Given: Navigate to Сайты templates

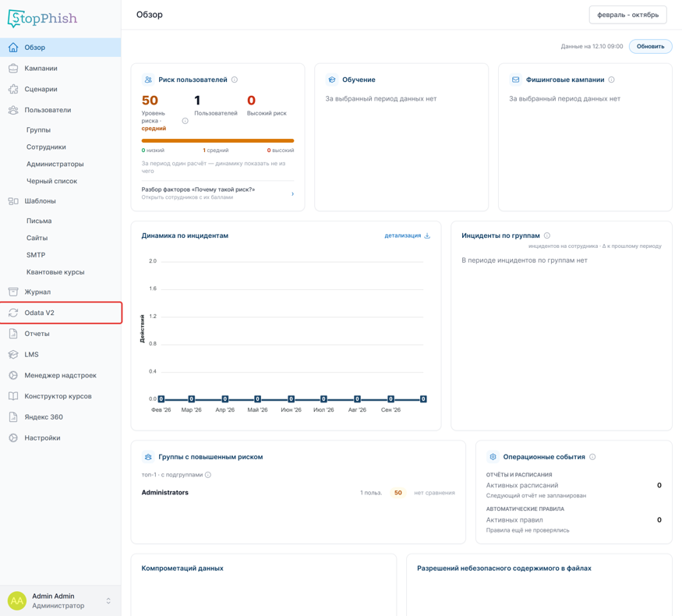Looking at the screenshot, I should click(37, 238).
